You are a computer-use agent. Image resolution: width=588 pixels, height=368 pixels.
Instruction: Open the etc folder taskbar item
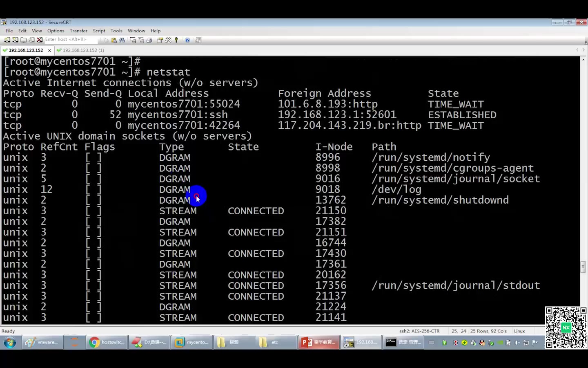pyautogui.click(x=276, y=342)
